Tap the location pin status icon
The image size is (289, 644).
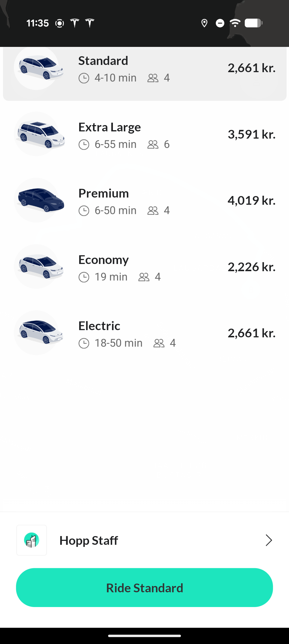[x=204, y=23]
